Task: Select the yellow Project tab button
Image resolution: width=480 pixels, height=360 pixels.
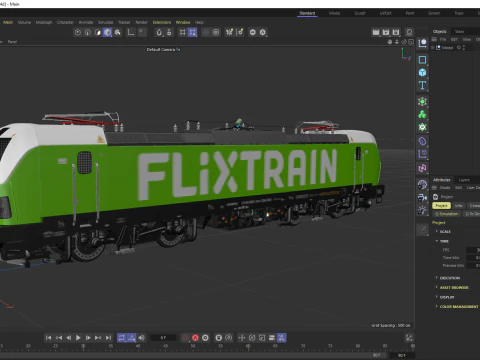Action: click(x=441, y=206)
